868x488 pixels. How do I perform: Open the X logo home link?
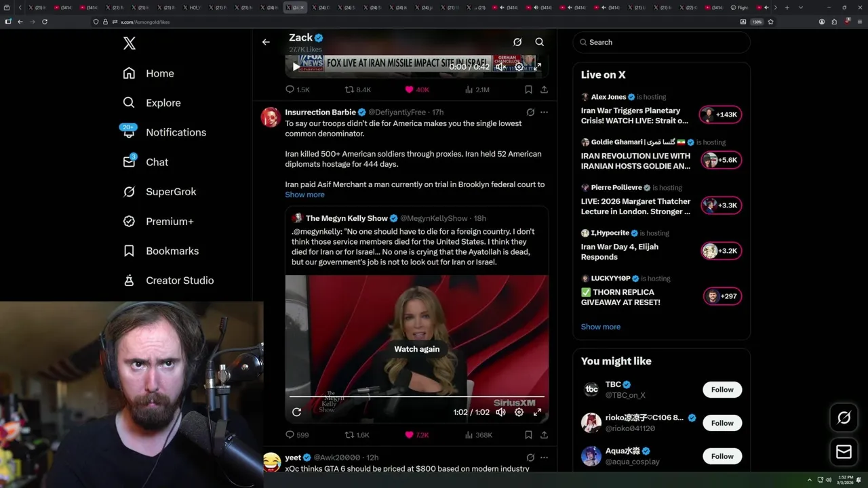[130, 44]
